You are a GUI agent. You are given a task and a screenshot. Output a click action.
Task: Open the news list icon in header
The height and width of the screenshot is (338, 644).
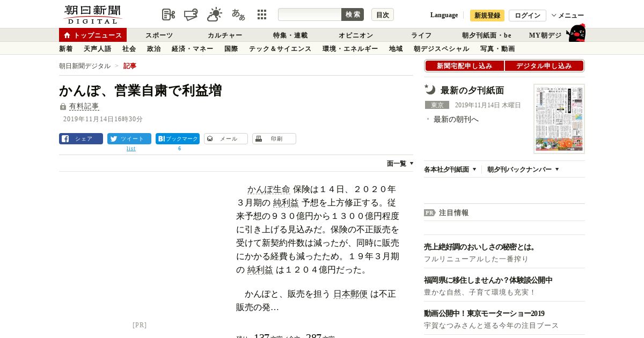click(169, 14)
